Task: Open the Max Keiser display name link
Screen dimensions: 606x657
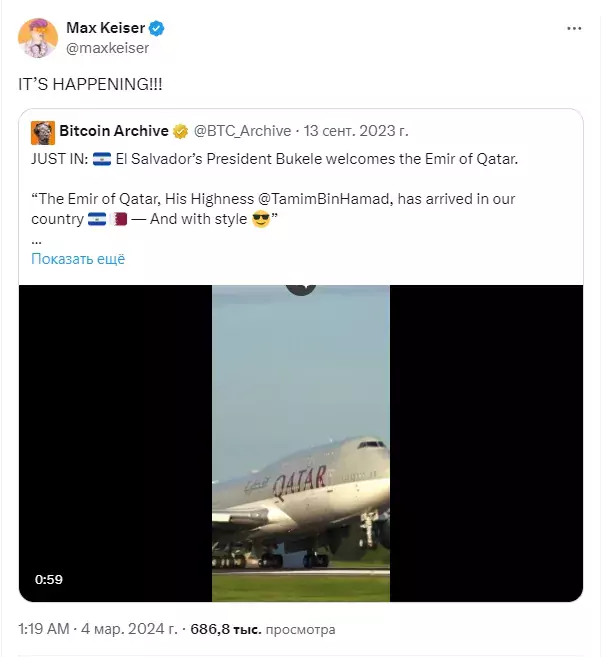Action: 106,28
